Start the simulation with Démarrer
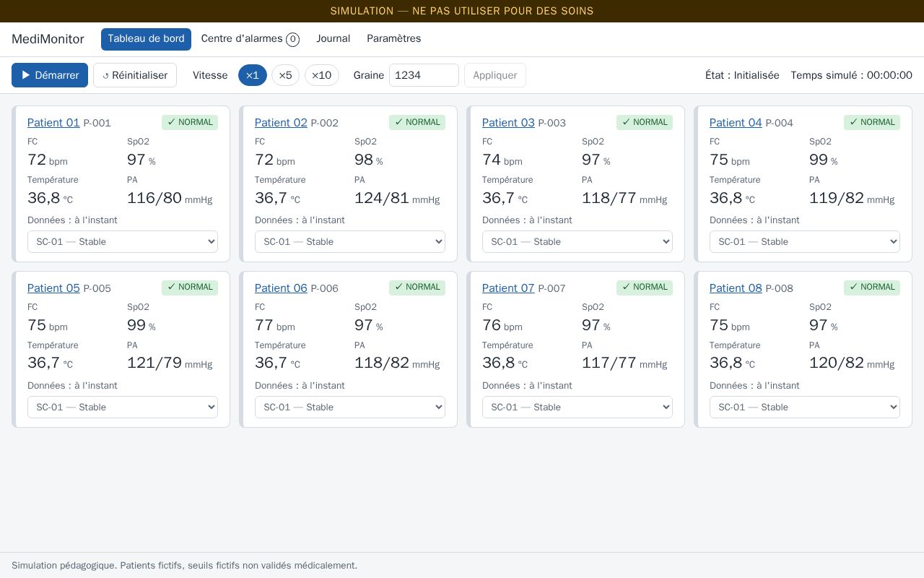Image resolution: width=924 pixels, height=578 pixels. pos(50,75)
